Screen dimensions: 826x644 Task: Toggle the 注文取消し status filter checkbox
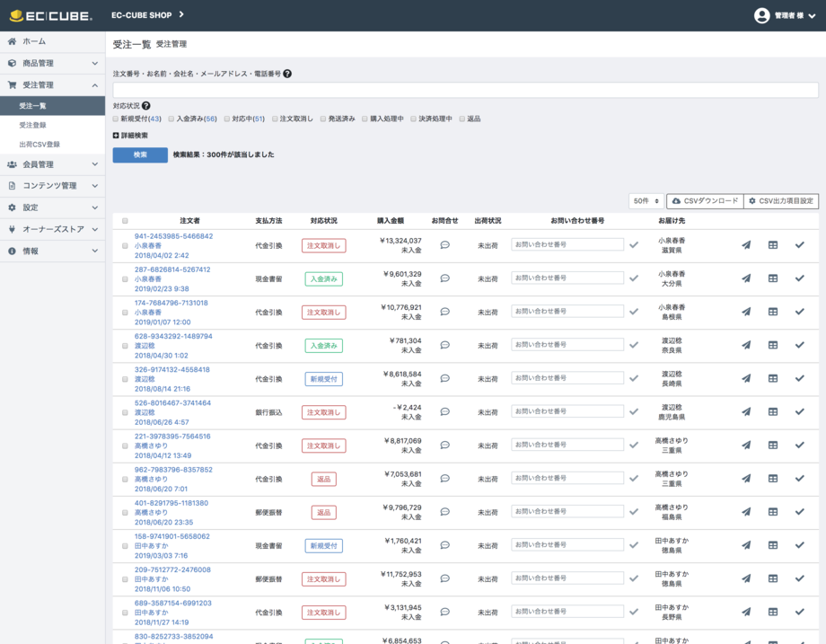pyautogui.click(x=275, y=119)
